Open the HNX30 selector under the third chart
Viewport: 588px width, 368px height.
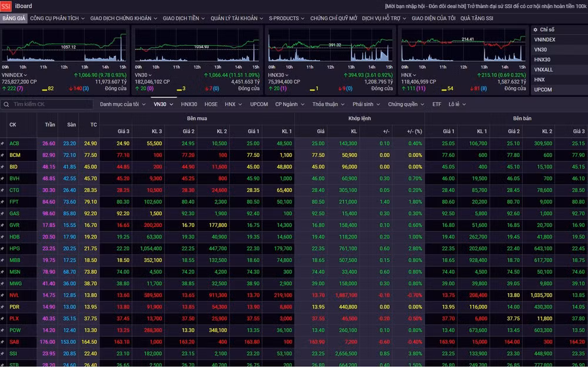(278, 75)
